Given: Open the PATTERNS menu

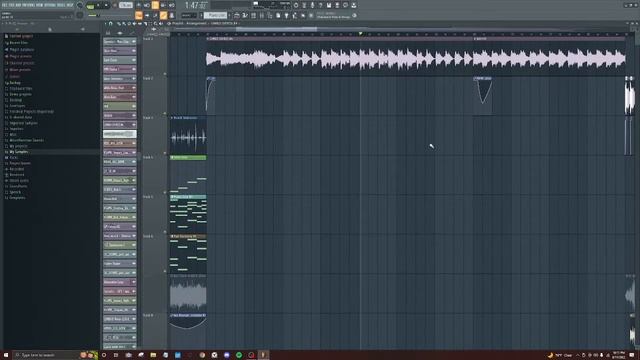Looking at the screenshot, I should [x=28, y=5].
